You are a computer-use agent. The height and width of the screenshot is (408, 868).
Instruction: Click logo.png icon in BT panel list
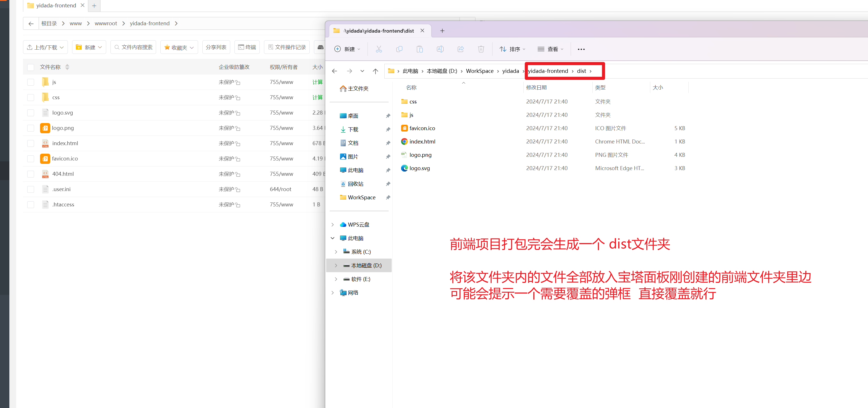tap(45, 128)
